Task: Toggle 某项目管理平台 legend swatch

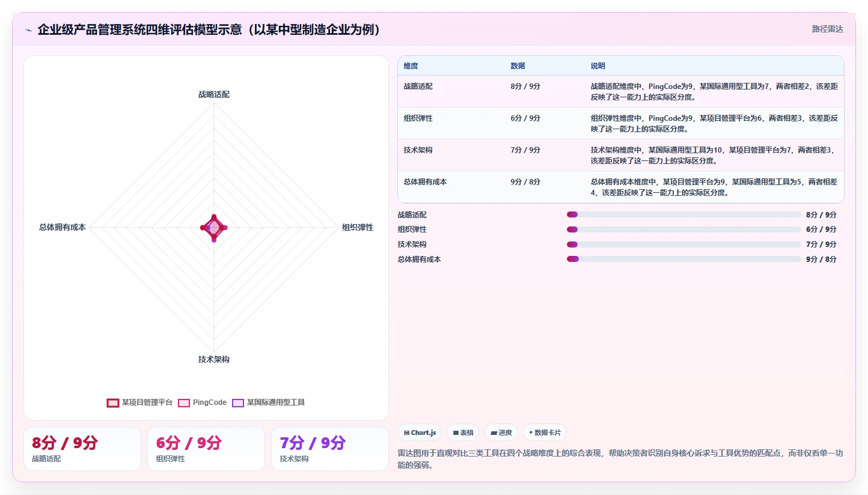Action: [x=113, y=402]
